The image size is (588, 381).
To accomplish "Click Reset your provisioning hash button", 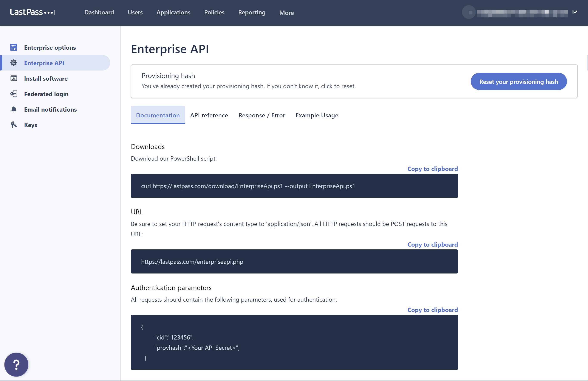I will pyautogui.click(x=518, y=81).
